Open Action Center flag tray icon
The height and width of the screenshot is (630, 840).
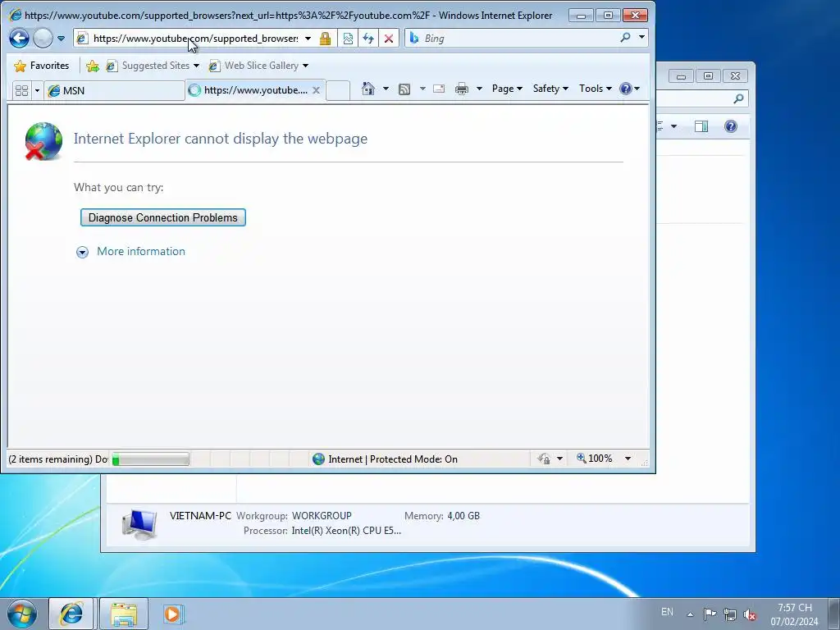pos(710,614)
